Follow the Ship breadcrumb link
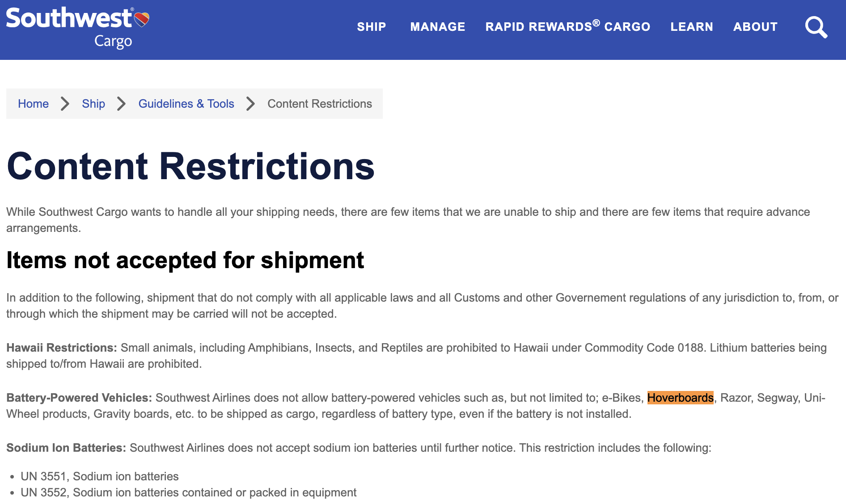846x504 pixels. pyautogui.click(x=93, y=104)
